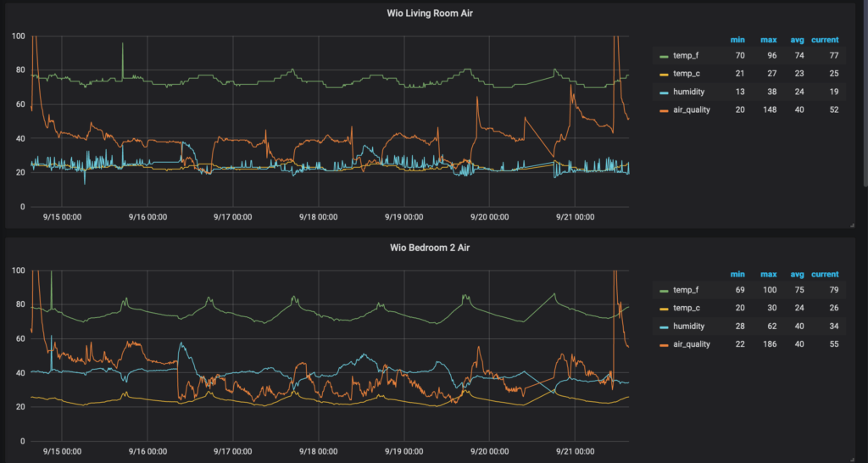Viewport: 868px width, 463px height.
Task: Open the Wio Bedroom 2 Air panel title menu
Action: pyautogui.click(x=433, y=246)
